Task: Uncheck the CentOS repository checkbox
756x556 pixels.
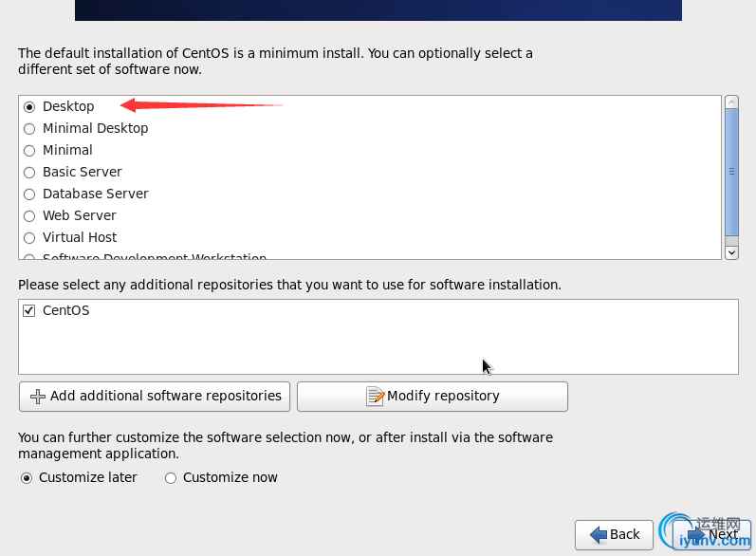Action: click(x=28, y=310)
